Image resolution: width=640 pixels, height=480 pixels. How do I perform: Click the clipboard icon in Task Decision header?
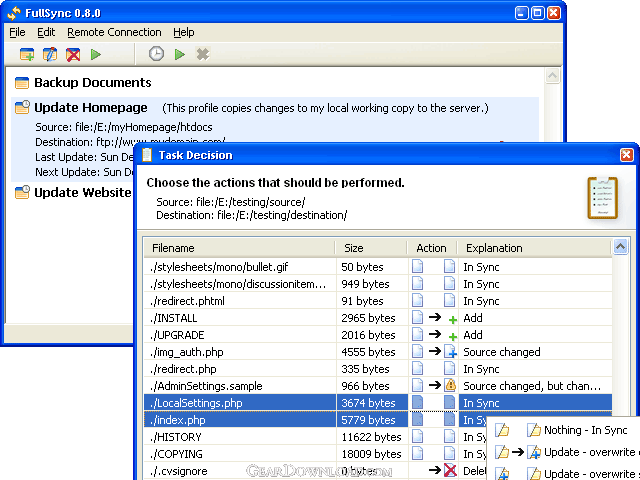click(x=602, y=198)
